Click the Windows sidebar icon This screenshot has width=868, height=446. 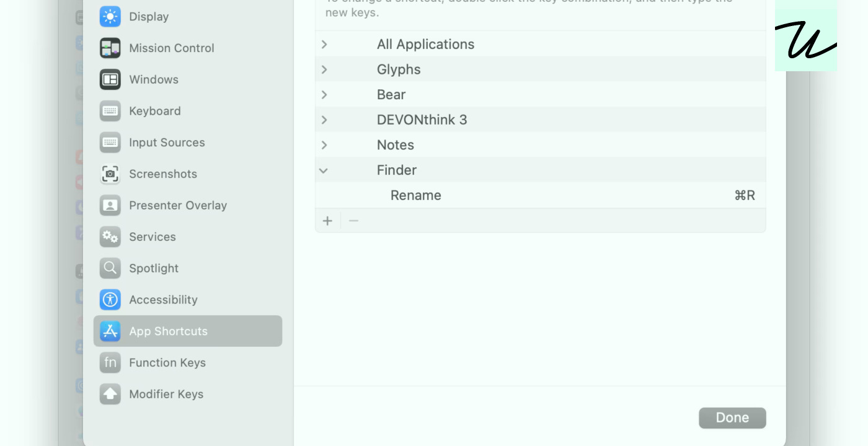110,79
